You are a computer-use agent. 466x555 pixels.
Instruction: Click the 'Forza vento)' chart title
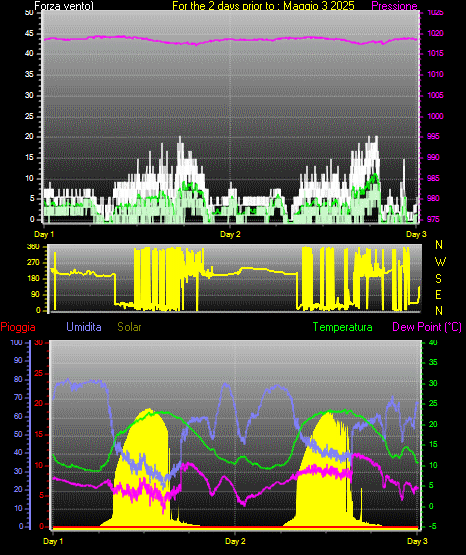(64, 6)
